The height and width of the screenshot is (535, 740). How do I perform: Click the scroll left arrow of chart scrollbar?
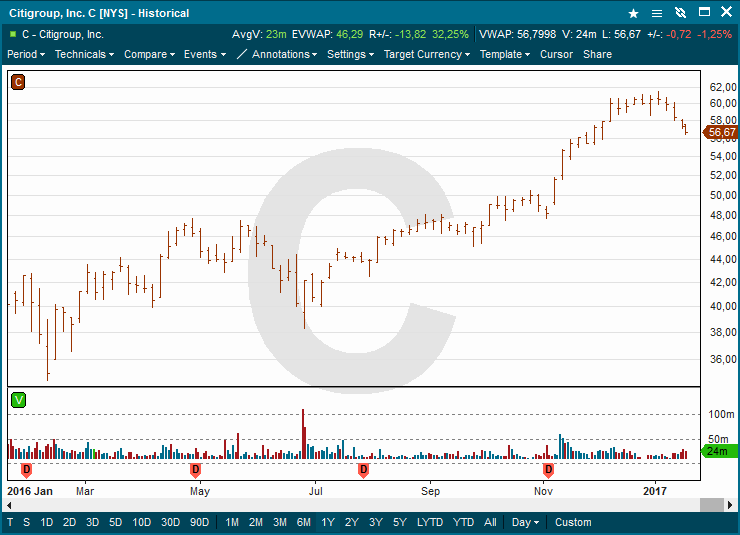click(x=9, y=505)
